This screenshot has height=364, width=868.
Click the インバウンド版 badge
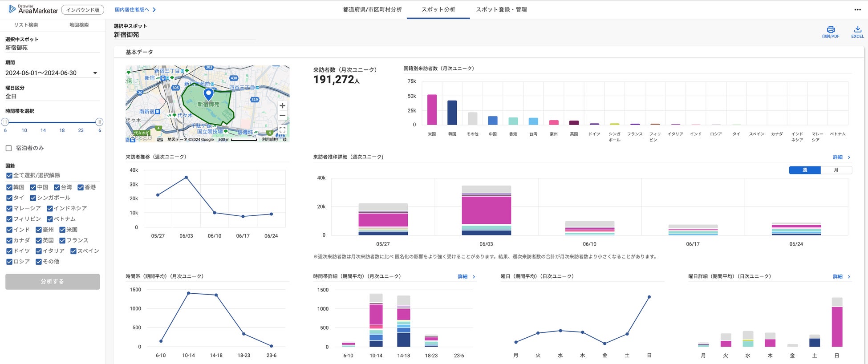pos(82,10)
